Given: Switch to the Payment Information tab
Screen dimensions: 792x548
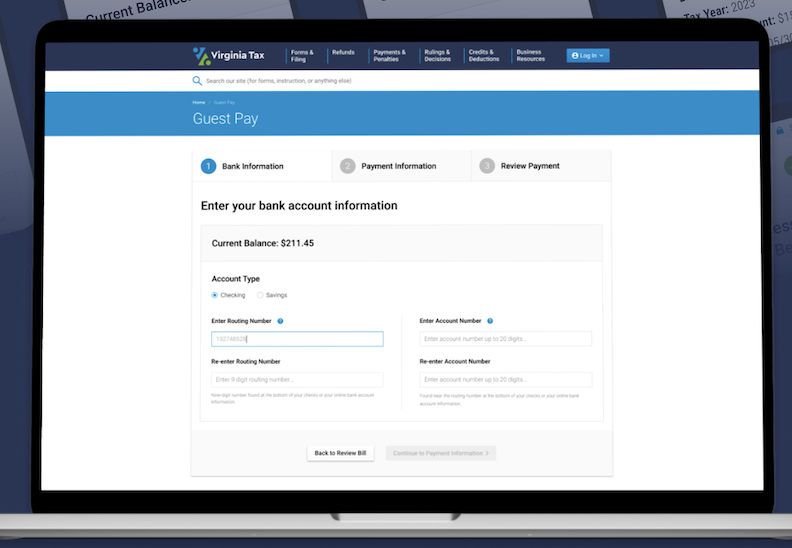Looking at the screenshot, I should [x=398, y=166].
